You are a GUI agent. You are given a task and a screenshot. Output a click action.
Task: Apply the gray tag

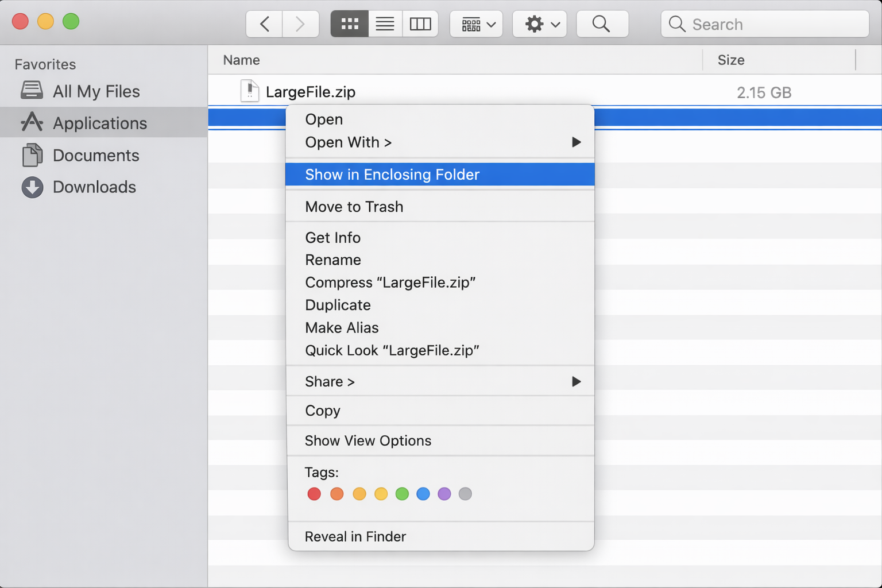coord(466,494)
